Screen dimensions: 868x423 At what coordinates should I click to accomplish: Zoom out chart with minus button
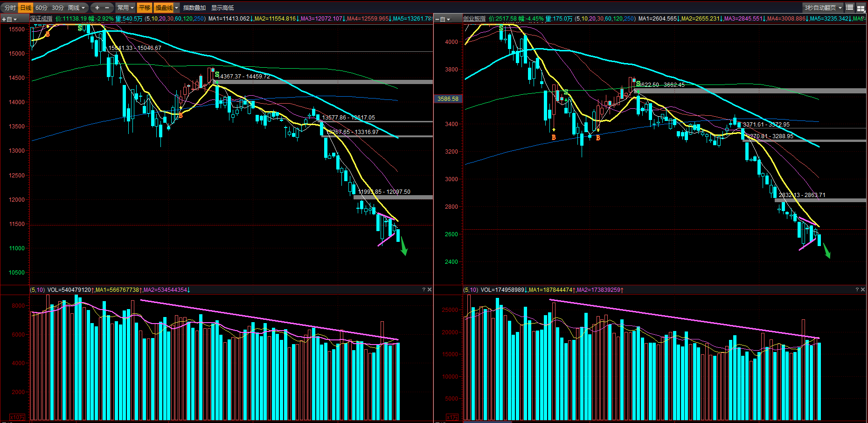coord(107,7)
